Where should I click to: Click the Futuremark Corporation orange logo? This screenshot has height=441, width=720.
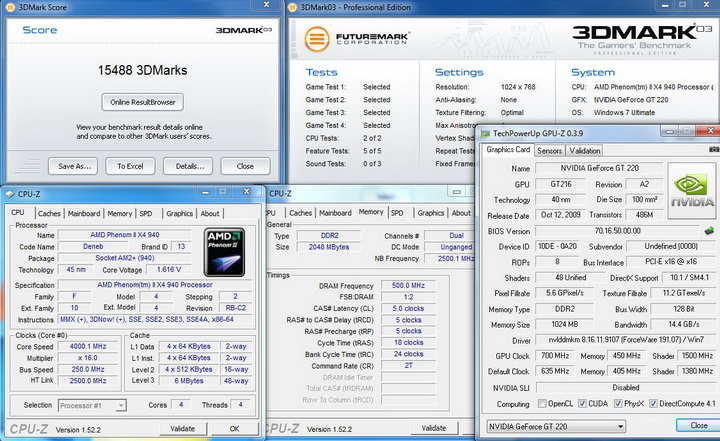316,39
